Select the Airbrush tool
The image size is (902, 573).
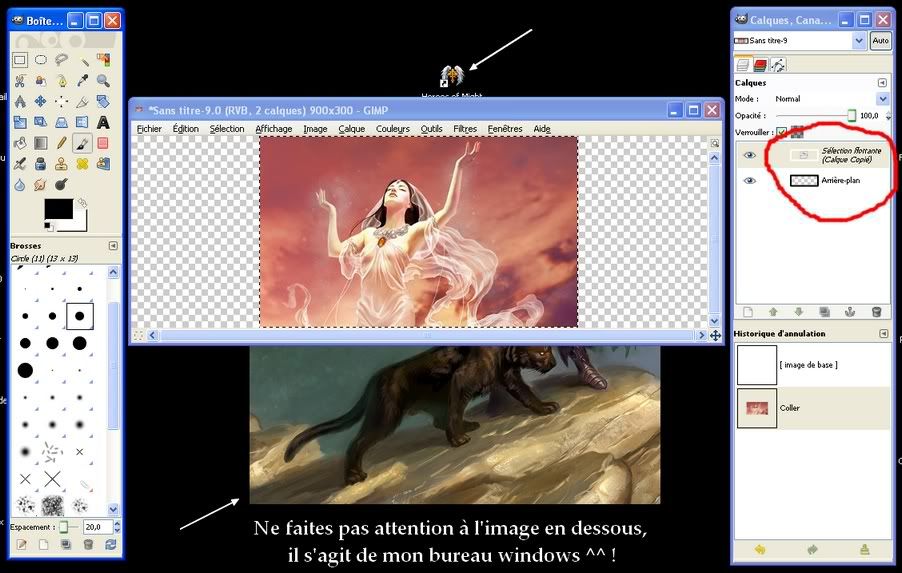pyautogui.click(x=20, y=164)
